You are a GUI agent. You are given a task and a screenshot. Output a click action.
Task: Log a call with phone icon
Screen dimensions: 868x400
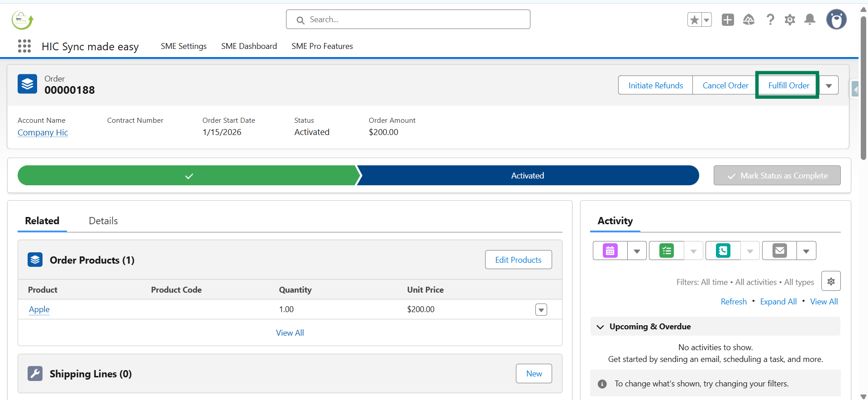pyautogui.click(x=723, y=251)
